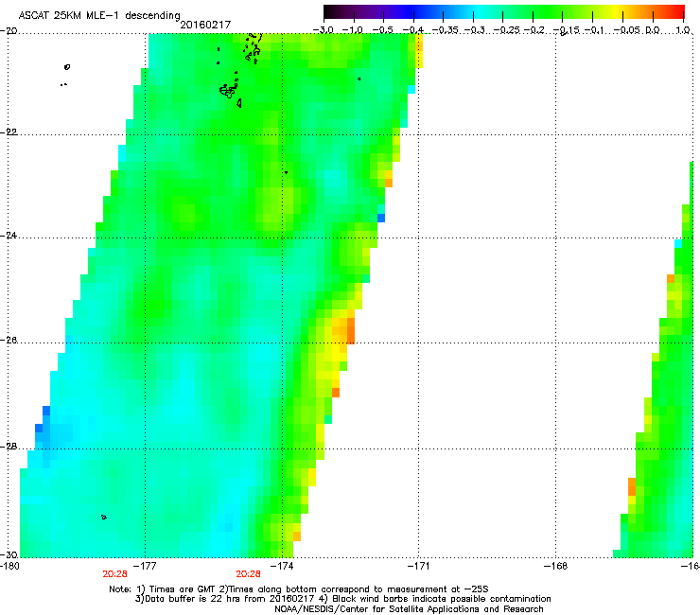Select the 1.0 color bar label
Viewport: 700px width, 615px height.
pyautogui.click(x=683, y=30)
